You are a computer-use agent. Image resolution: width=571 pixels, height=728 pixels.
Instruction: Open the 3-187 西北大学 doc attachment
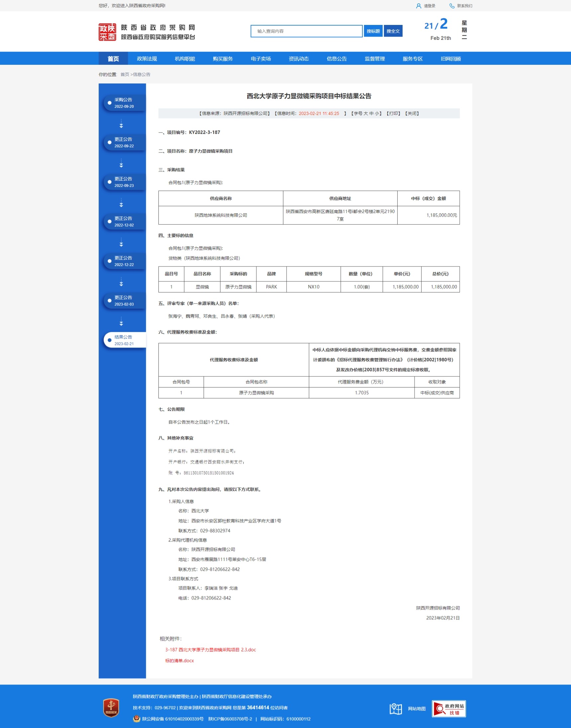[210, 649]
